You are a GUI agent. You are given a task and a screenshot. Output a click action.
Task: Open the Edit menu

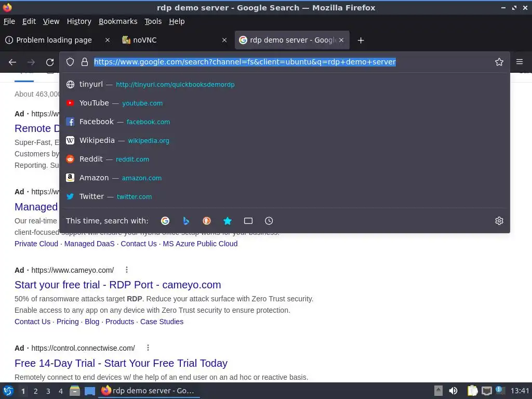coord(29,21)
